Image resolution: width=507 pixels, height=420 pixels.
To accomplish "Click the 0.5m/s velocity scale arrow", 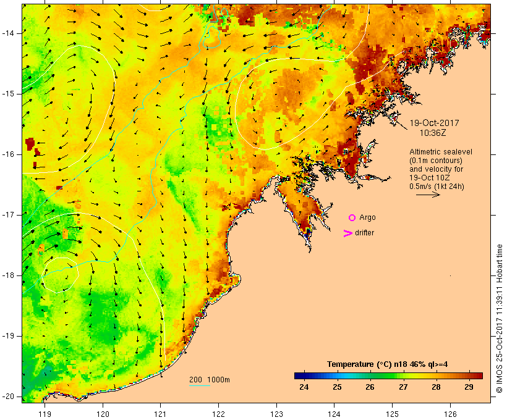I will 428,195.
